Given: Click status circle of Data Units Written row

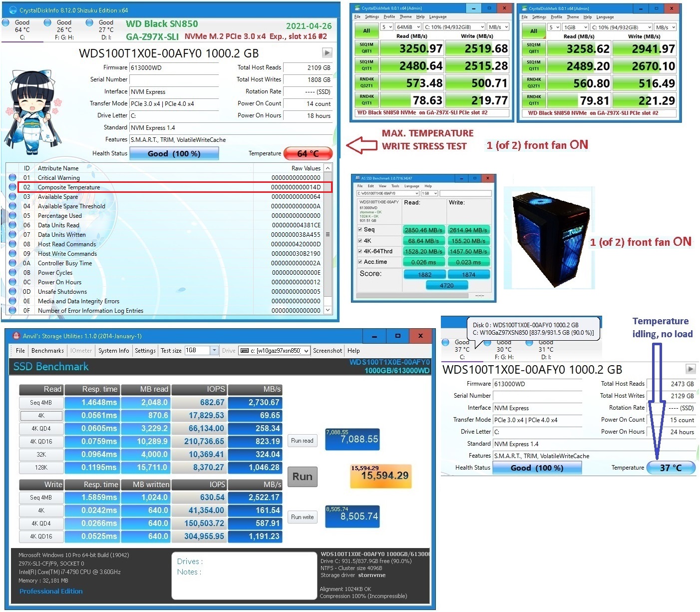Looking at the screenshot, I should coord(12,234).
